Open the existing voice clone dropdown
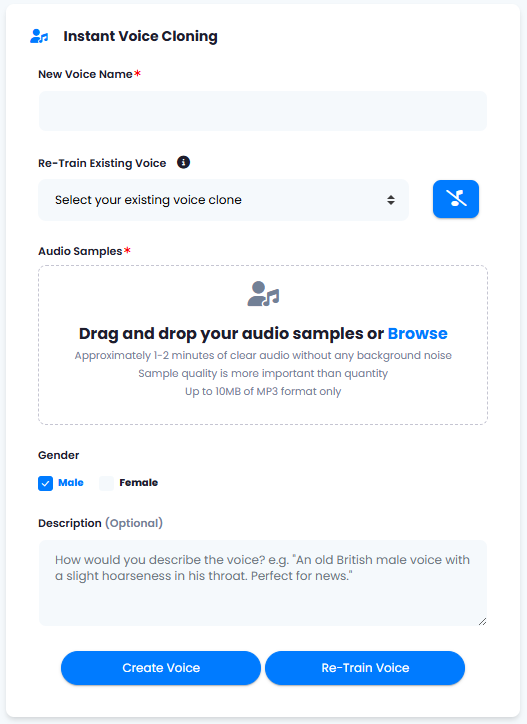 [x=224, y=200]
